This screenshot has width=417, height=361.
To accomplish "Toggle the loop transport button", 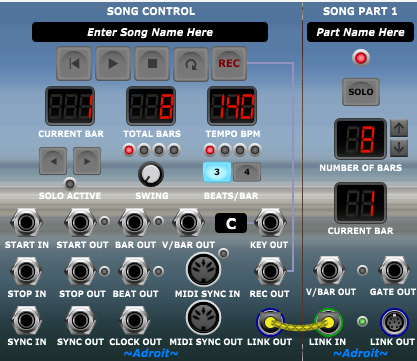I will click(x=191, y=64).
